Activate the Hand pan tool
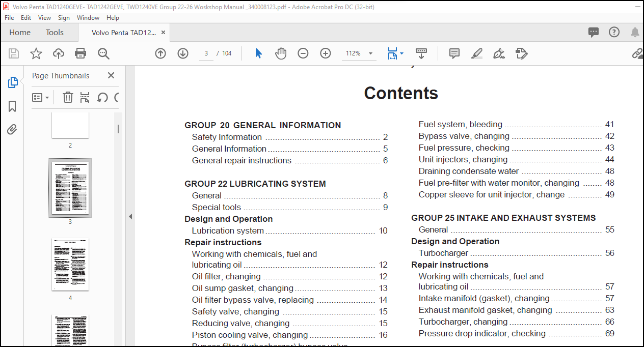644x347 pixels. (281, 53)
